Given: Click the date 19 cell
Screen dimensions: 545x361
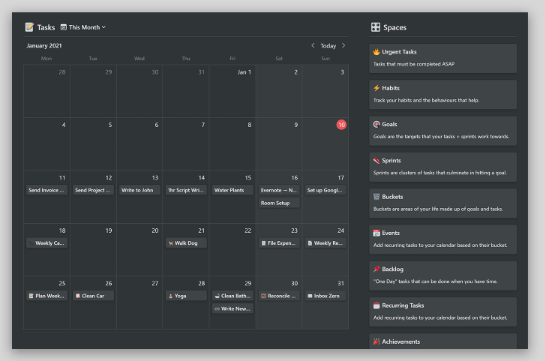Looking at the screenshot, I should (93, 249).
